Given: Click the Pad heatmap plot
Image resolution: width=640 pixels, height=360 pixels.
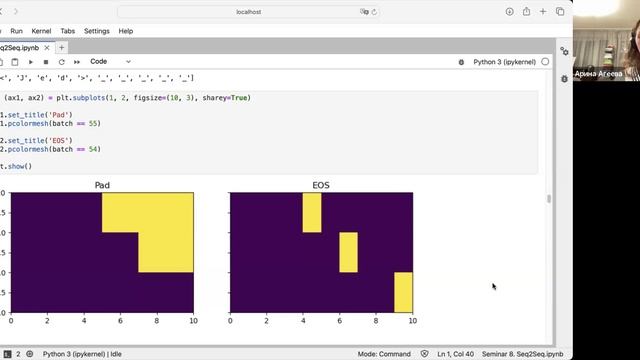Looking at the screenshot, I should pyautogui.click(x=102, y=253).
